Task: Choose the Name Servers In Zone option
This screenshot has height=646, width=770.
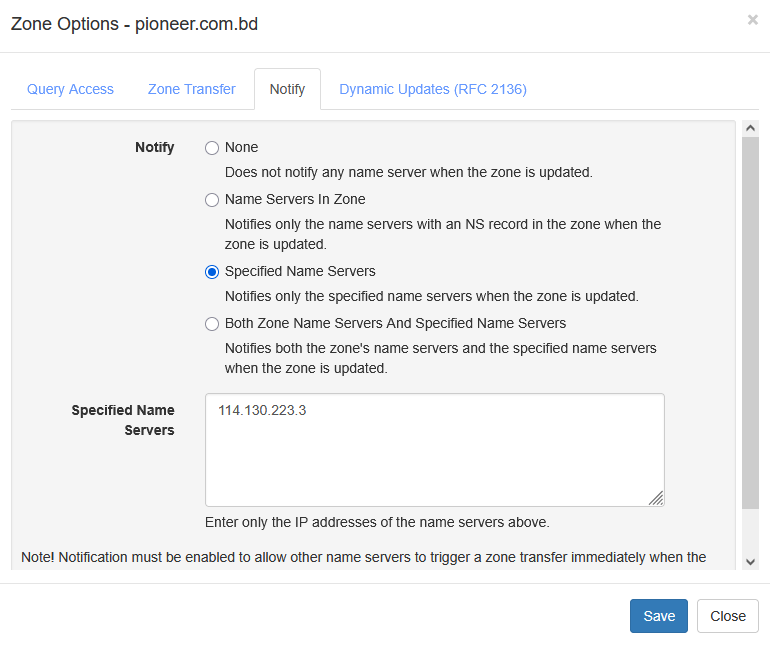Action: (212, 200)
